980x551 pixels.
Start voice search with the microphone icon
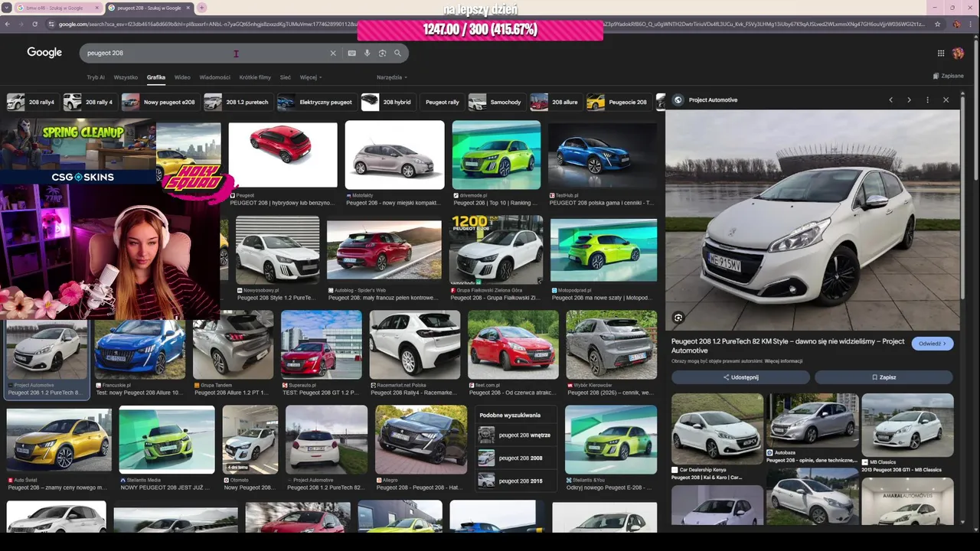click(x=367, y=54)
